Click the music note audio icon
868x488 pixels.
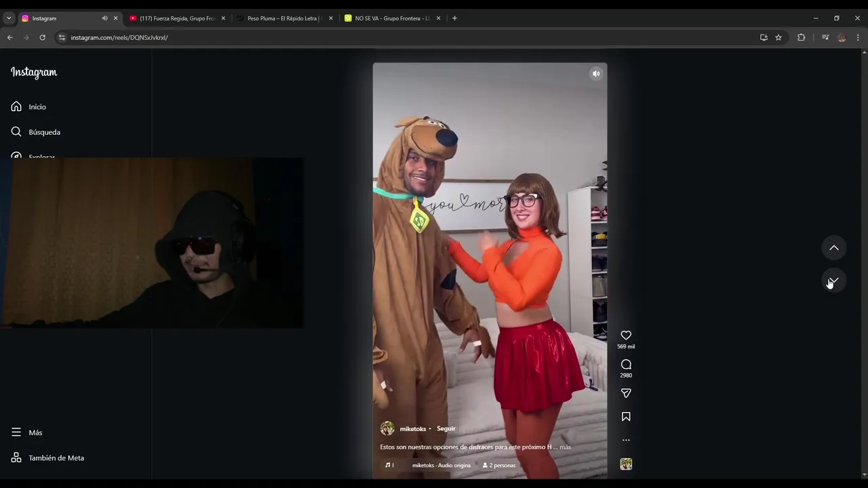389,466
